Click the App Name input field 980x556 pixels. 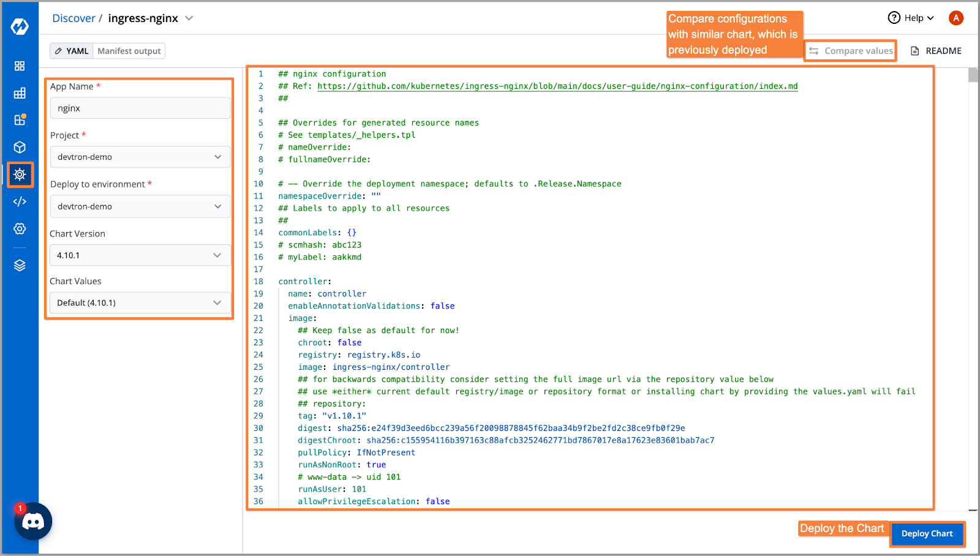coord(140,108)
